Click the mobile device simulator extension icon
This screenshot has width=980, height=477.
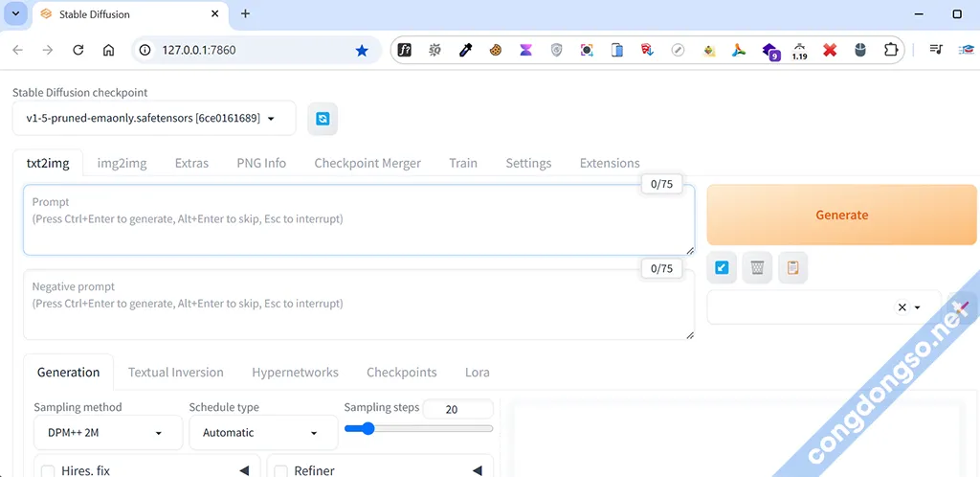click(617, 50)
